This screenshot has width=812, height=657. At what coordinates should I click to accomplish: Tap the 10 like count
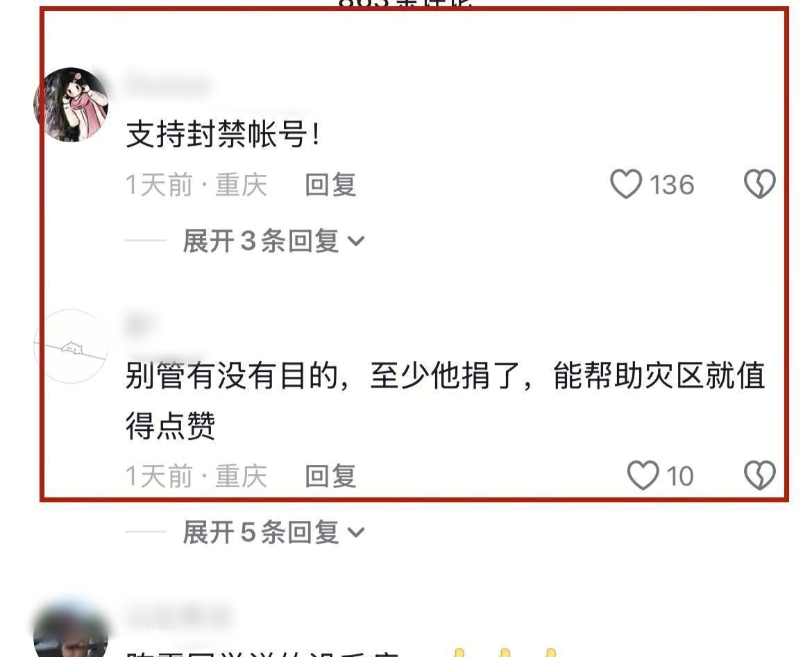click(x=680, y=476)
